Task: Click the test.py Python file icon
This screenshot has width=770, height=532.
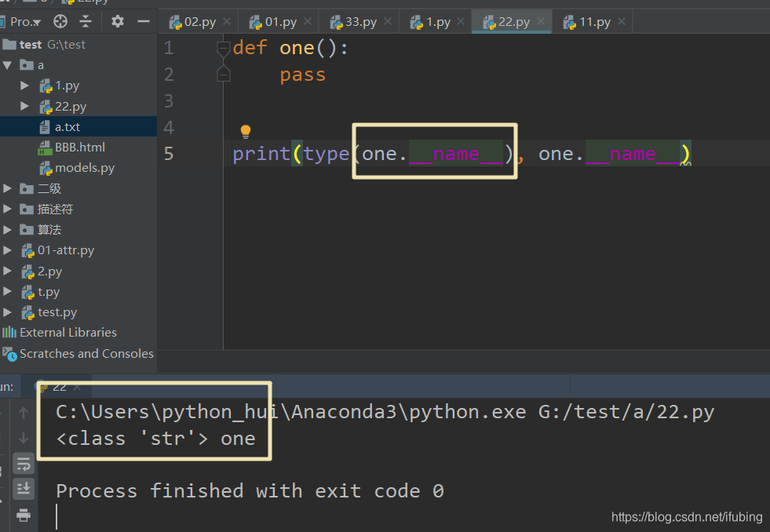Action: click(x=28, y=312)
